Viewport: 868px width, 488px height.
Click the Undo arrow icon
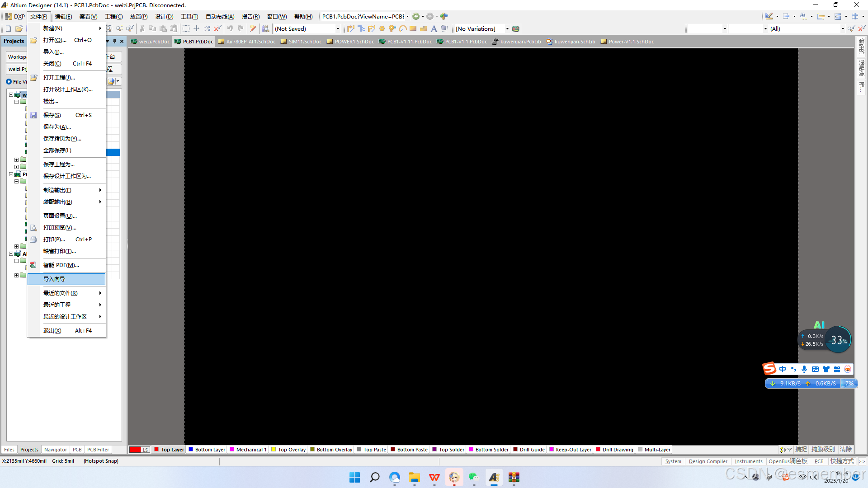click(230, 28)
